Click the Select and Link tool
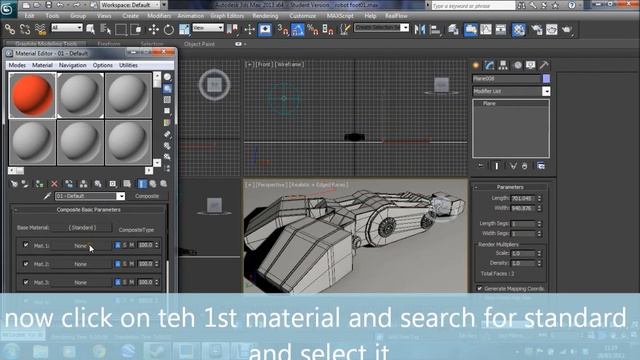Viewport: 640px width, 360px height. click(10, 29)
